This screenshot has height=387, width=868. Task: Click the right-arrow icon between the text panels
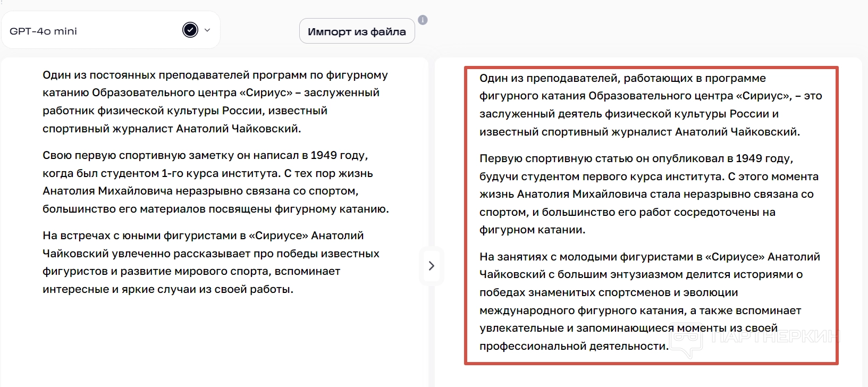(431, 266)
